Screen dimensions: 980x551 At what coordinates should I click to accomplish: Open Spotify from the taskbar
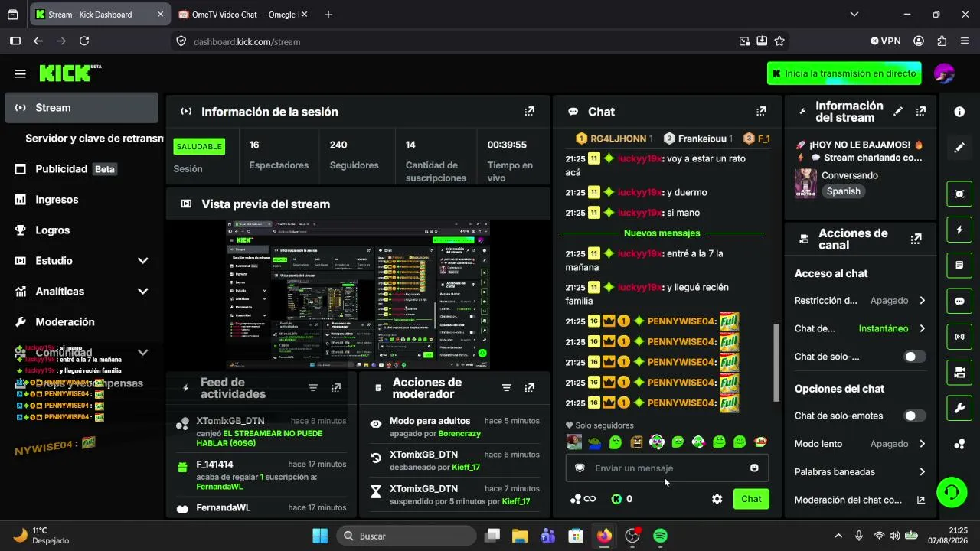(660, 536)
